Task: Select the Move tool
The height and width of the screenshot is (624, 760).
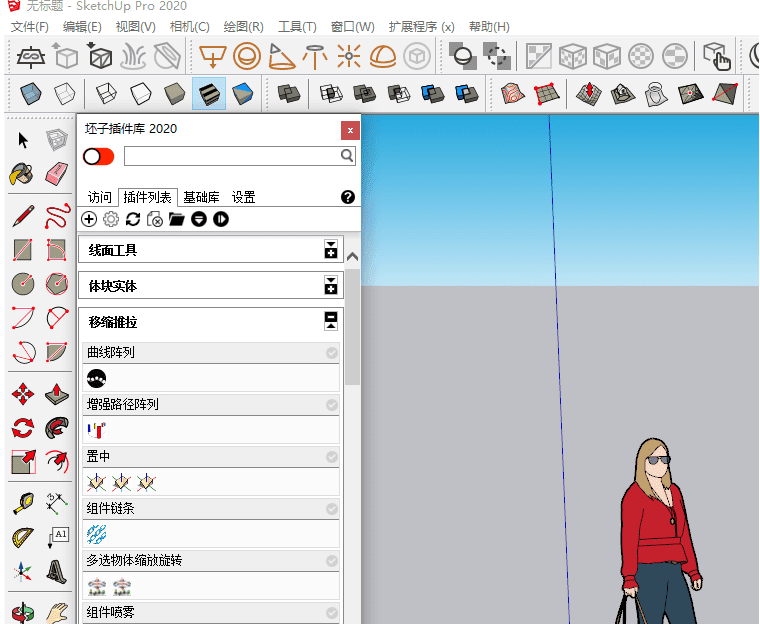Action: (23, 393)
